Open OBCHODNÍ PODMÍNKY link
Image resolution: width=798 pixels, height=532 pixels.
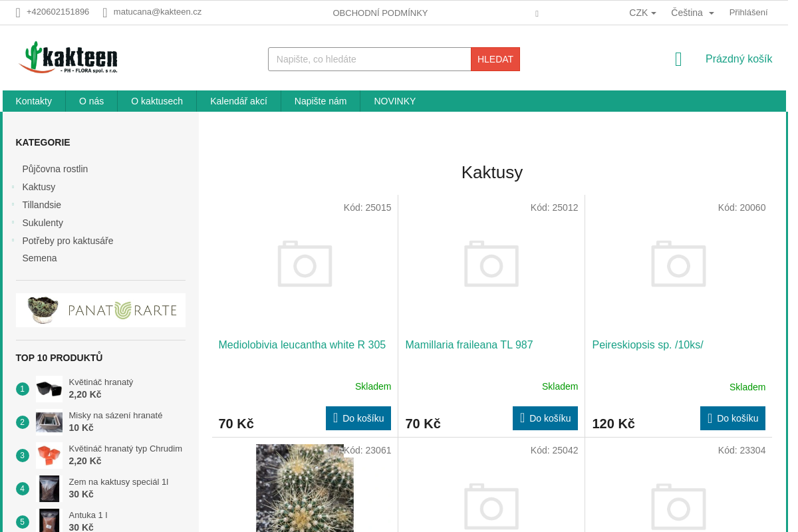(380, 13)
